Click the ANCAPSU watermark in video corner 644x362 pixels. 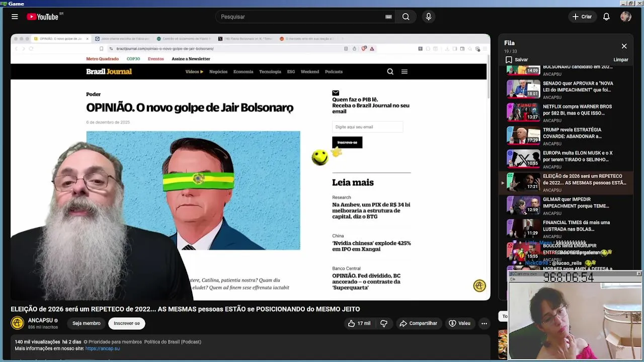pyautogui.click(x=479, y=286)
